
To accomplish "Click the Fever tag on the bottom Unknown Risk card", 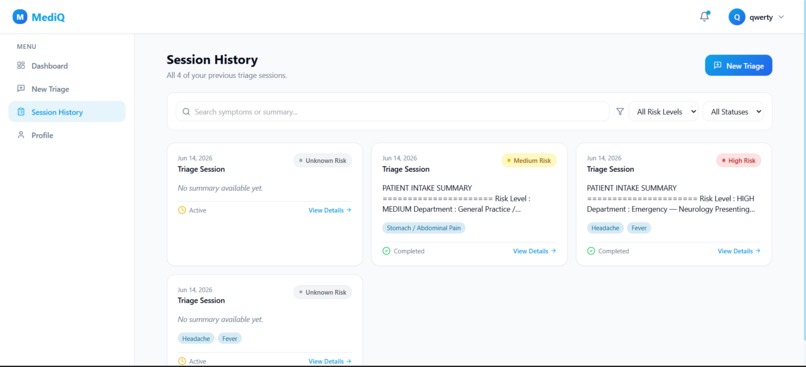I will (x=230, y=339).
